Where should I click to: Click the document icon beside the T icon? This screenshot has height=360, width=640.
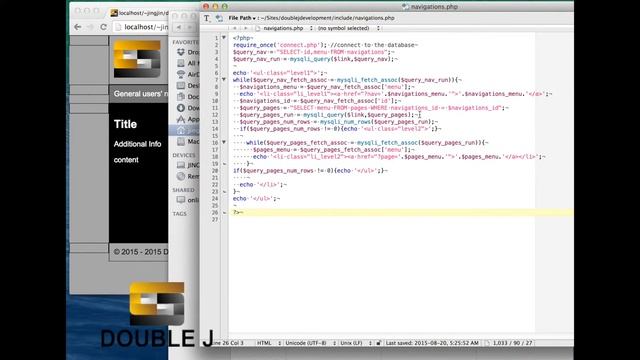tap(219, 18)
